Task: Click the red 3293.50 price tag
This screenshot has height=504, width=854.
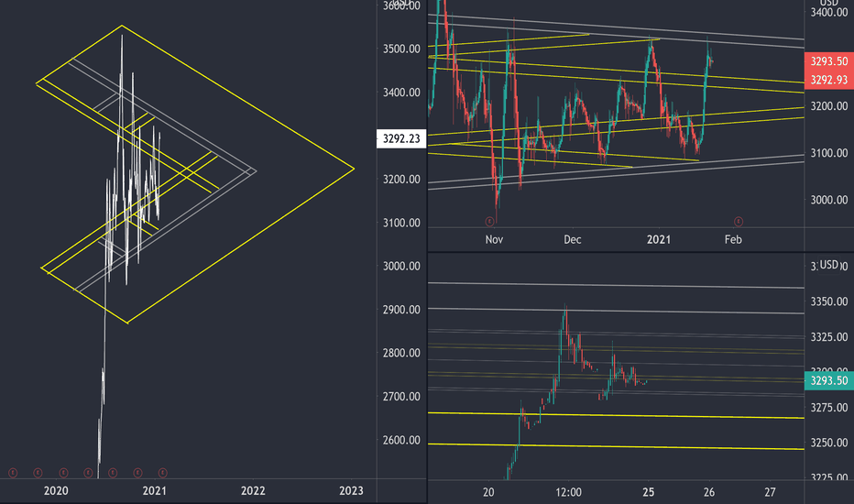Action: [829, 61]
